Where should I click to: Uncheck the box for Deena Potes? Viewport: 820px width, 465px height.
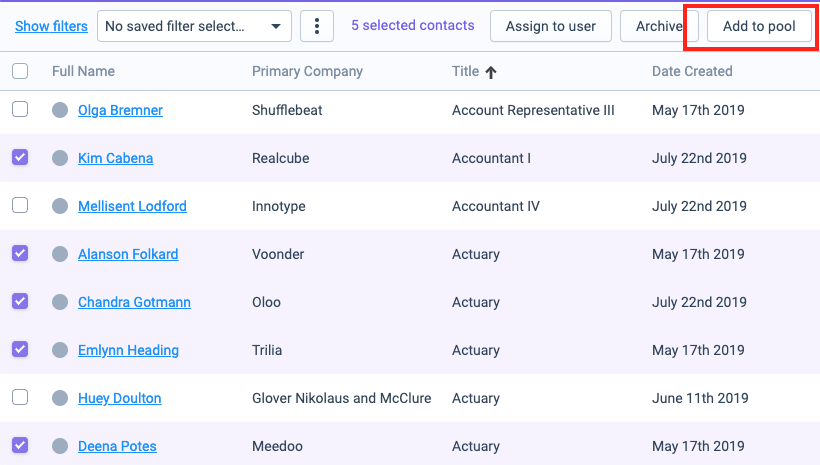[20, 445]
